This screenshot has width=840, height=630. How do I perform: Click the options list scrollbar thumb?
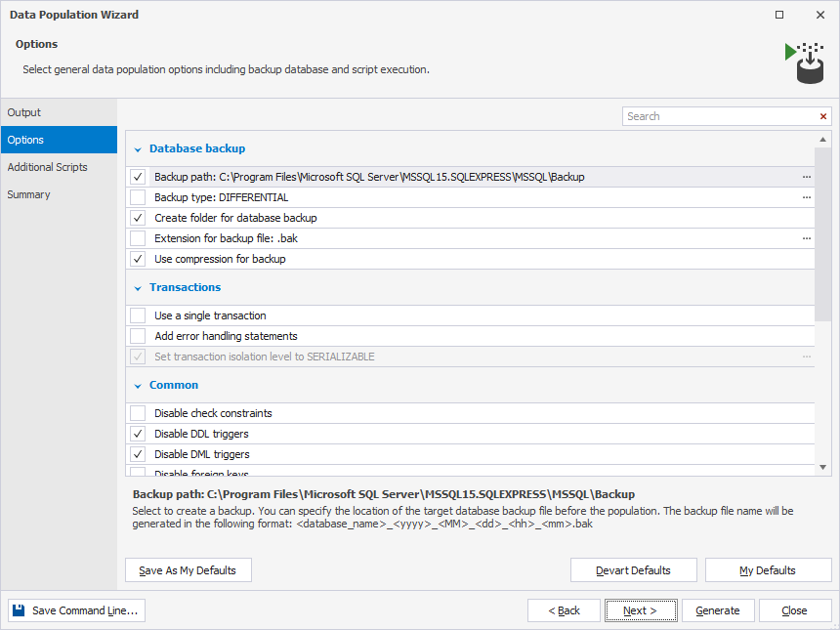(x=822, y=234)
